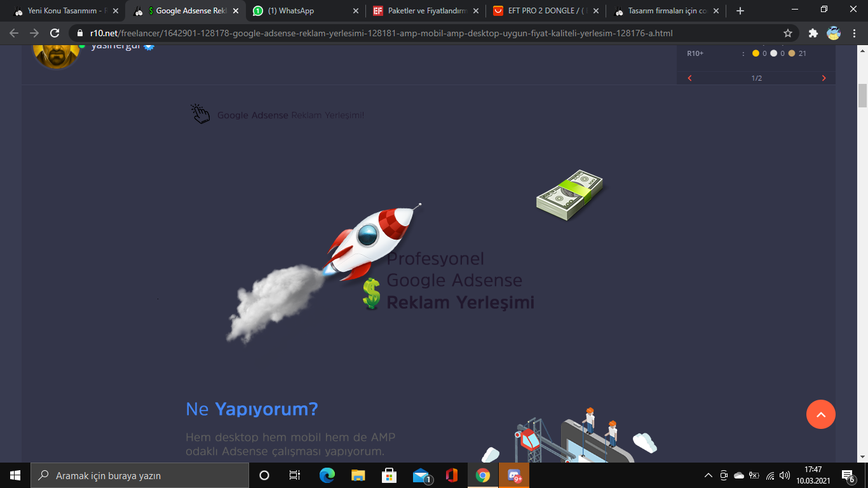This screenshot has width=868, height=488.
Task: Open the Wi-Fi network tray icon
Action: click(770, 475)
